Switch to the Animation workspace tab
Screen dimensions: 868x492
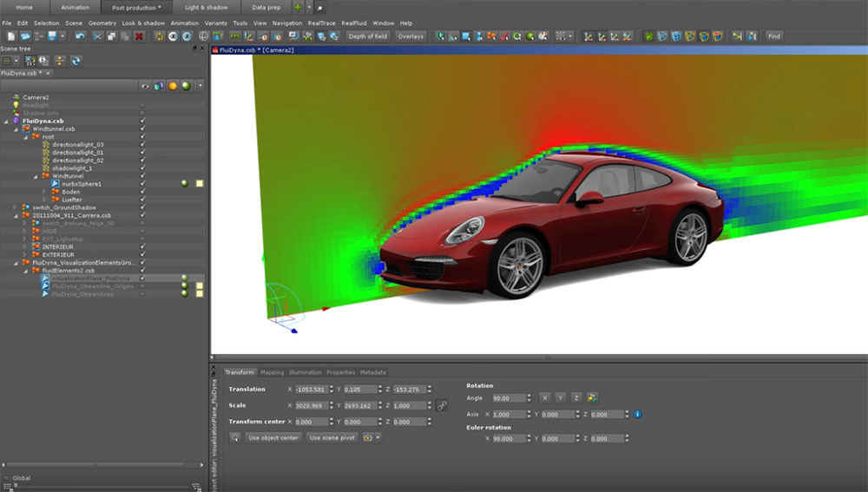pyautogui.click(x=76, y=7)
